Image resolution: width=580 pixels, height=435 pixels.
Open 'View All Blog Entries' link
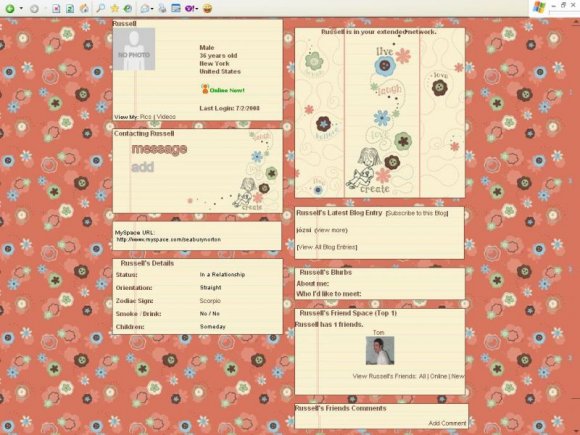pos(327,247)
